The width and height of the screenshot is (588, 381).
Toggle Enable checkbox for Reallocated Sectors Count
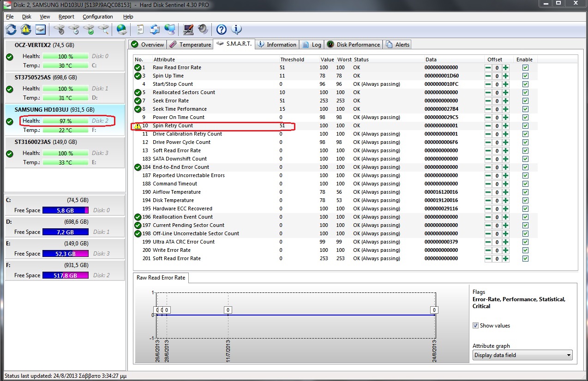click(525, 93)
